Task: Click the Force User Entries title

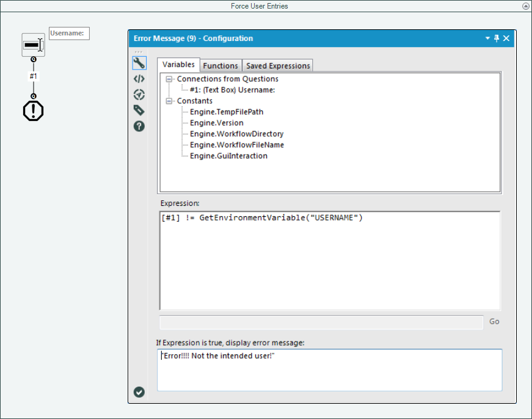Action: coord(260,6)
